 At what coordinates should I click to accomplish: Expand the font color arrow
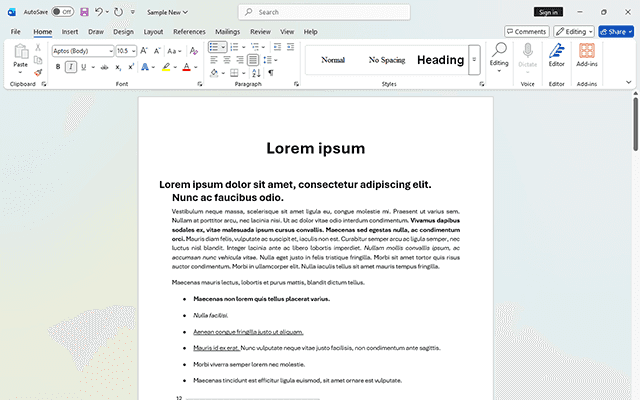pos(196,67)
